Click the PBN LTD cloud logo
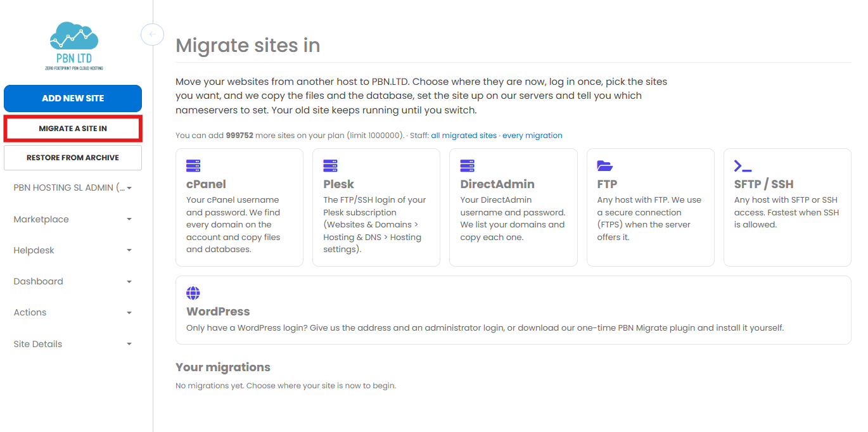868x432 pixels. coord(73,46)
